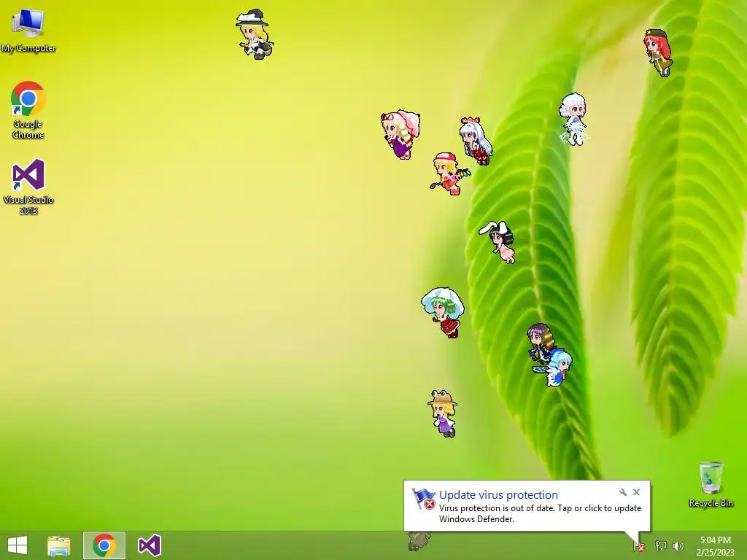Click the 'Virus protection is out of date' message
Image resolution: width=747 pixels, height=560 pixels.
pos(541,513)
